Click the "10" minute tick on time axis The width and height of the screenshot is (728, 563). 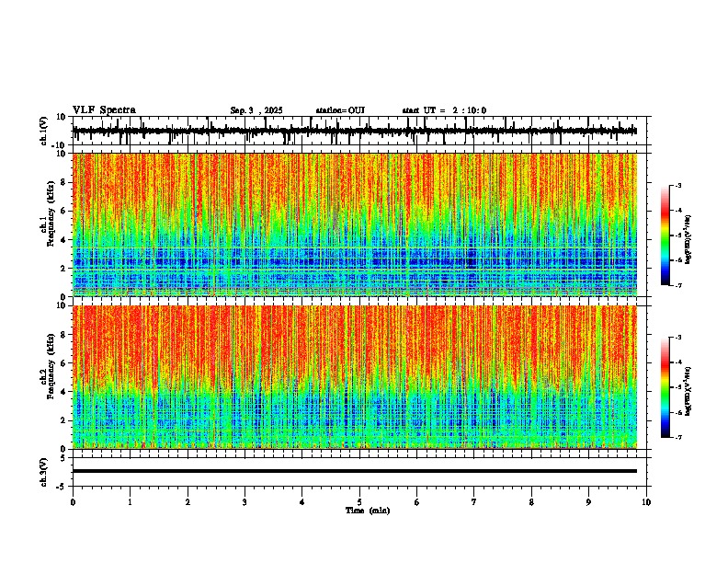646,502
